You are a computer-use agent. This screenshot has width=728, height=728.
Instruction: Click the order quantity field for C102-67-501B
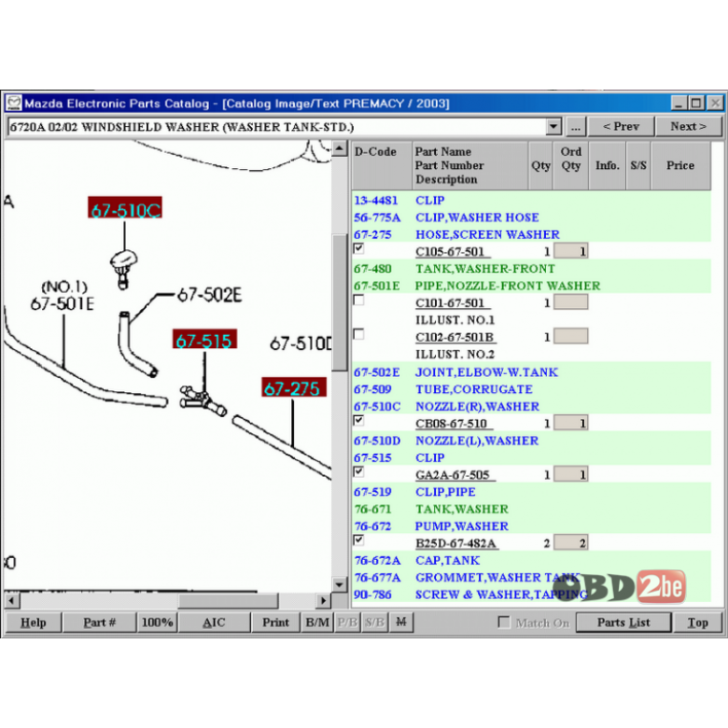coord(571,336)
